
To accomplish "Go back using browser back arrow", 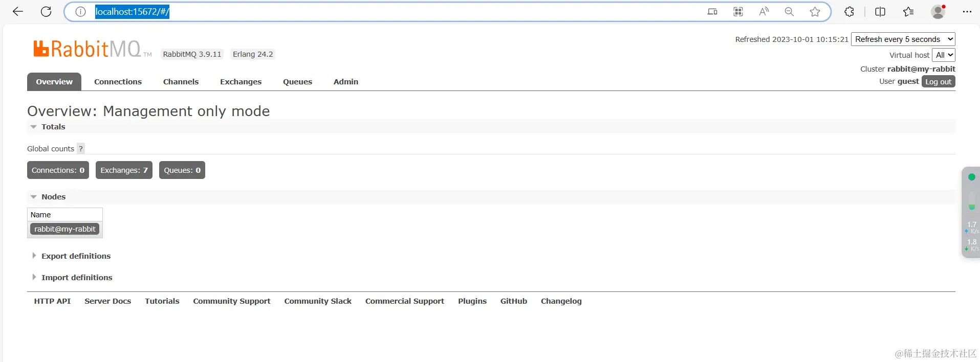I will coord(18,12).
